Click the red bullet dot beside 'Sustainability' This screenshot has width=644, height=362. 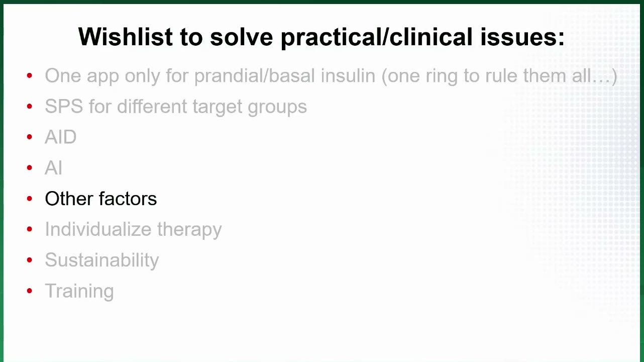(x=30, y=260)
